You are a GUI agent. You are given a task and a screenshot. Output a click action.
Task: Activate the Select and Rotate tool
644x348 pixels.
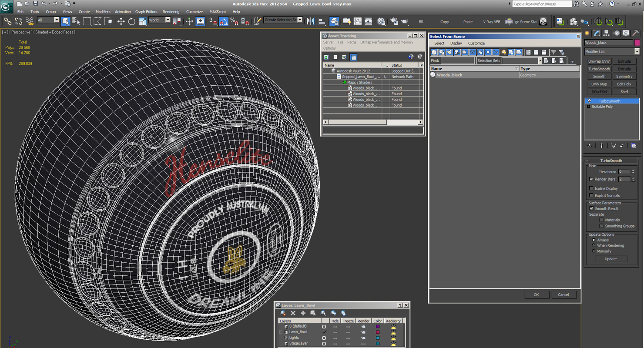(132, 21)
